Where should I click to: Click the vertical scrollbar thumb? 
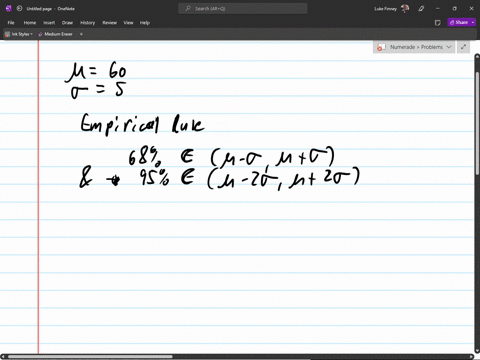(477, 123)
